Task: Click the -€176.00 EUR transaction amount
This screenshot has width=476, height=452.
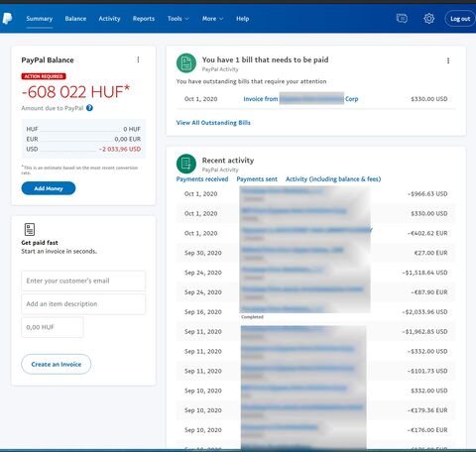Action: coord(427,430)
